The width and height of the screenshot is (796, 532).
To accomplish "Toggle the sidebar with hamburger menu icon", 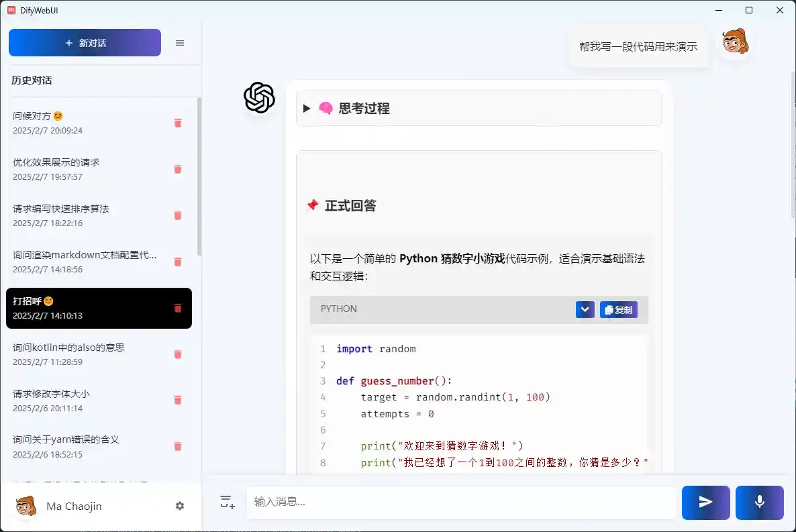I will coord(180,43).
